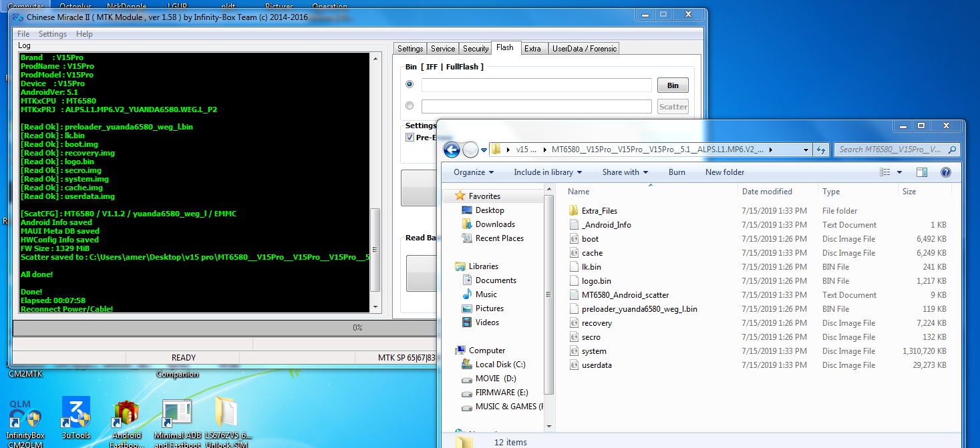Switch to UserData / Forensic tab

tap(585, 49)
